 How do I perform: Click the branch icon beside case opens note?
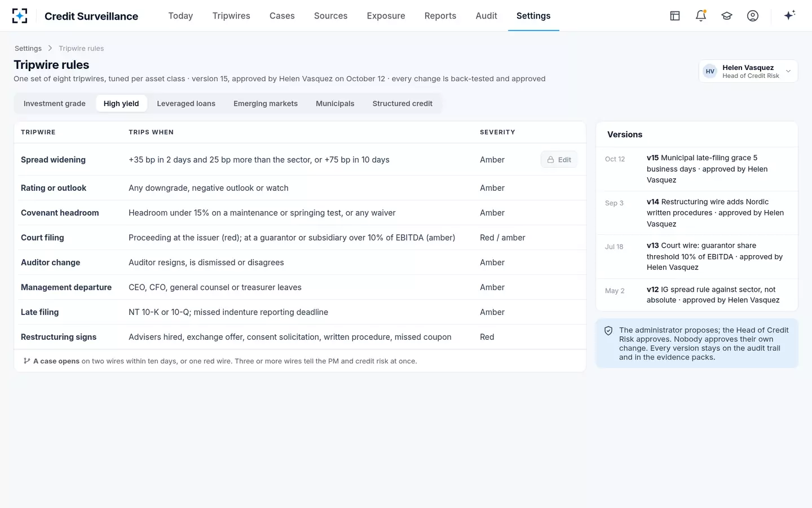click(x=27, y=361)
